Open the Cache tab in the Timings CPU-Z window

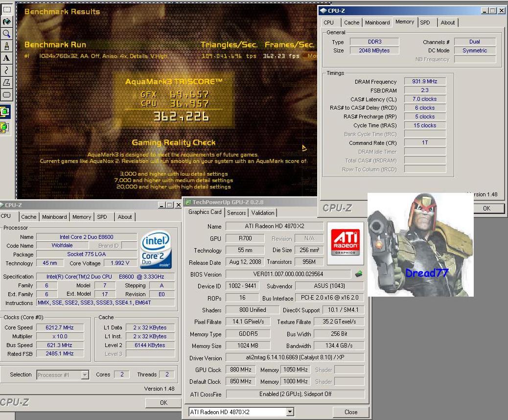click(x=351, y=23)
